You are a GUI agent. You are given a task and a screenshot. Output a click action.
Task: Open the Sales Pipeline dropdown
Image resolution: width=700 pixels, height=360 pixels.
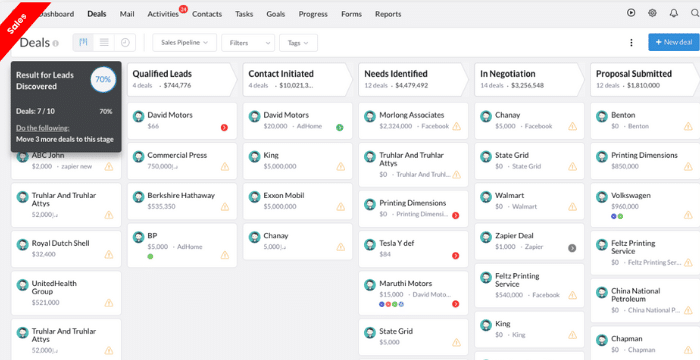click(x=184, y=42)
